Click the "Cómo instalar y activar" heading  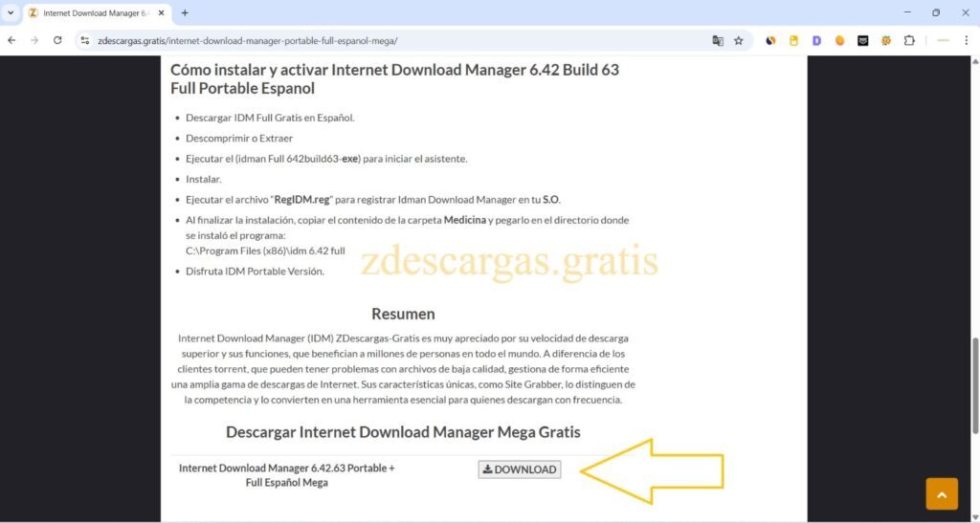coord(394,78)
